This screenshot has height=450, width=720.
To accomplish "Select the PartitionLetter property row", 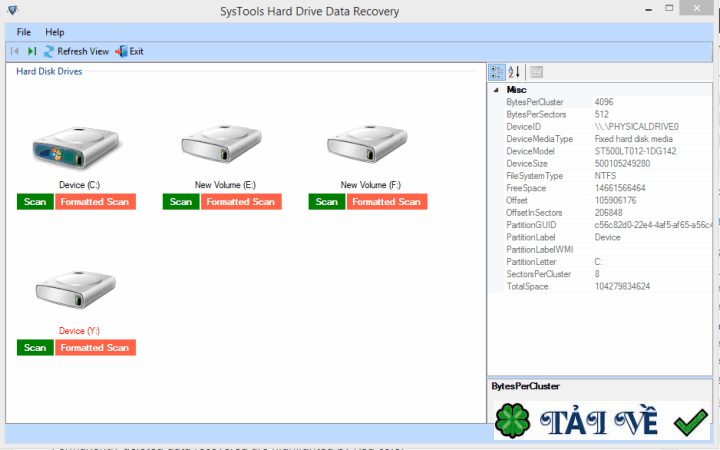I will [x=607, y=262].
